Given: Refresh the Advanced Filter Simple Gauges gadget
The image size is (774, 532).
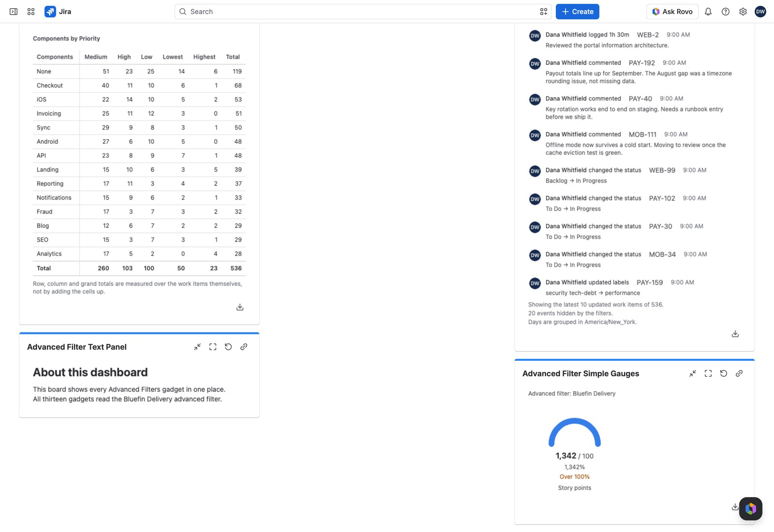Looking at the screenshot, I should click(724, 373).
